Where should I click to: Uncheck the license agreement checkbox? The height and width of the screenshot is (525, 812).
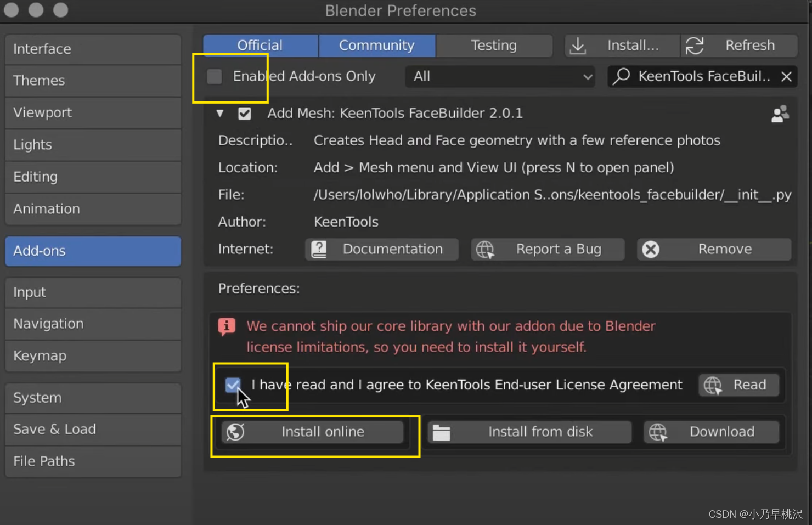pyautogui.click(x=233, y=385)
